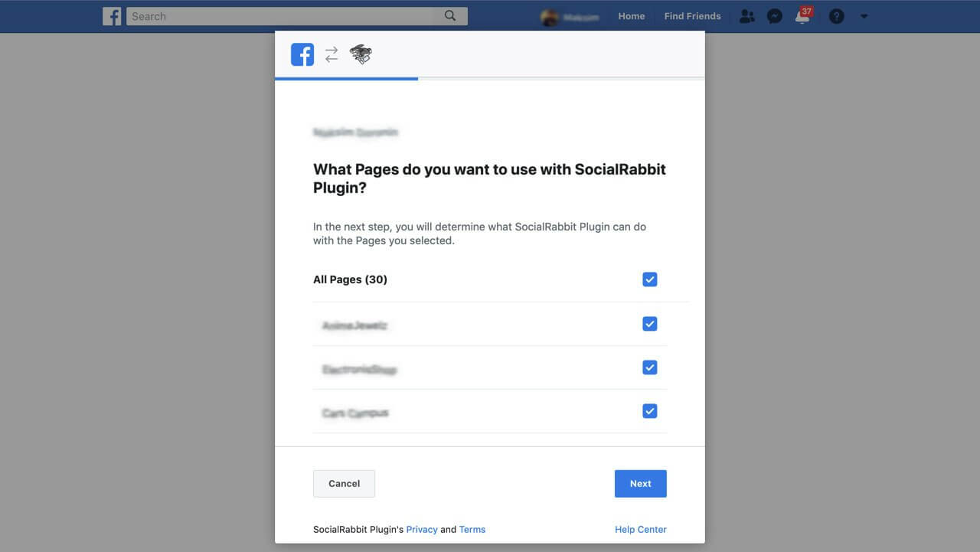Click the SocialRabbit plugin logo icon
Viewport: 980px width, 552px height.
click(361, 54)
